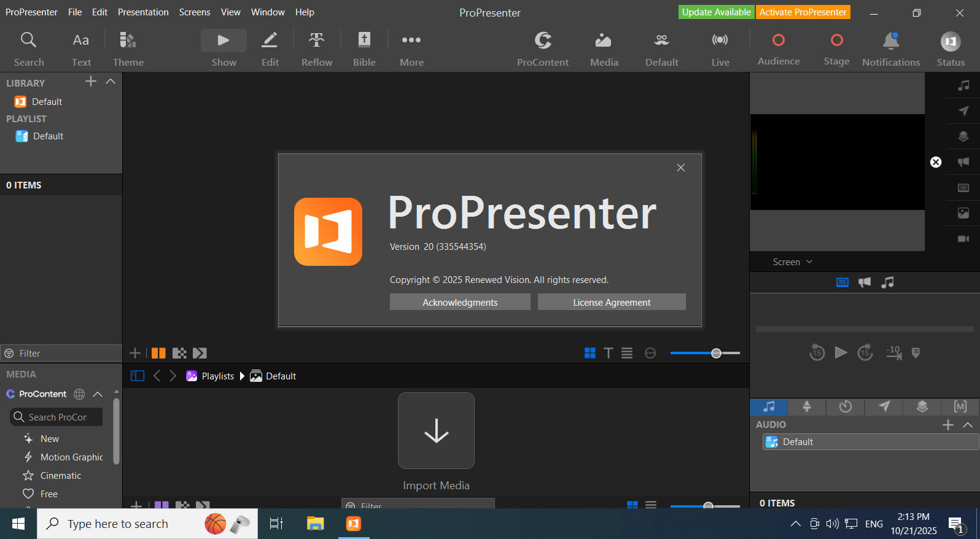The height and width of the screenshot is (539, 980).
Task: Click the library Filter field
Action: coord(61,353)
